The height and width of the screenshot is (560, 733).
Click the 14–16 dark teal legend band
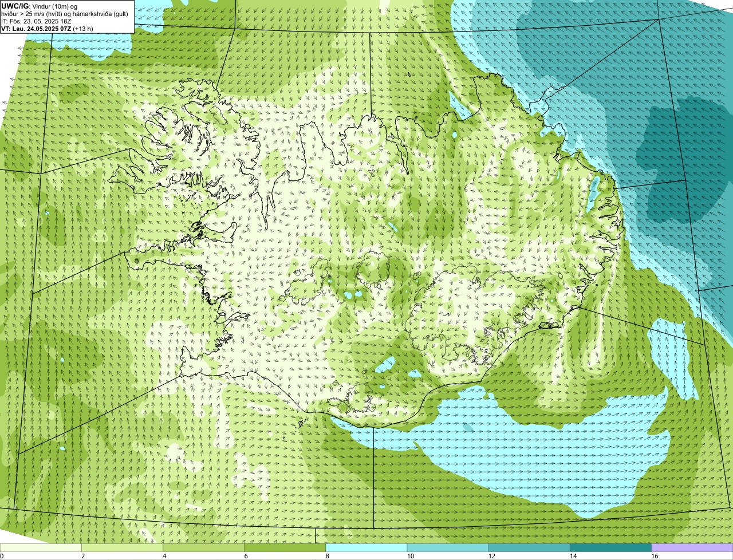tap(610, 547)
